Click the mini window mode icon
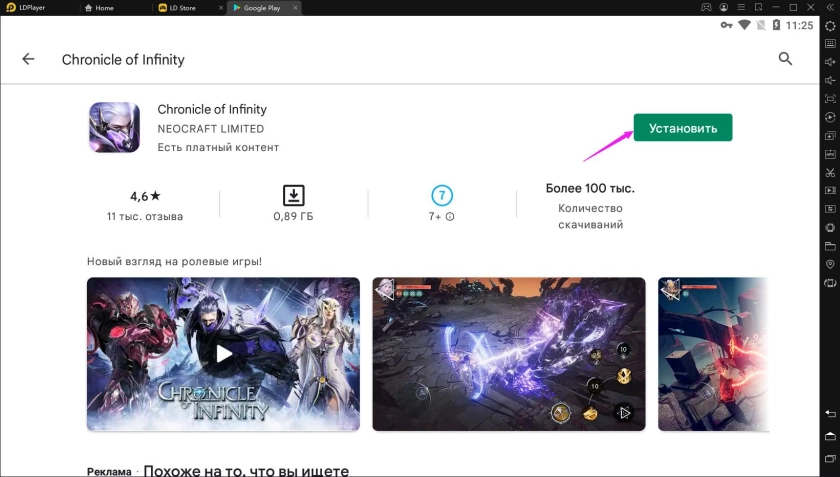This screenshot has height=477, width=840. [x=759, y=8]
